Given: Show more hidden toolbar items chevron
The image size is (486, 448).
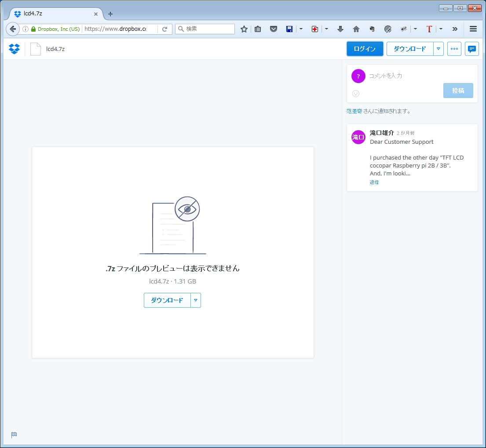Looking at the screenshot, I should tap(455, 29).
